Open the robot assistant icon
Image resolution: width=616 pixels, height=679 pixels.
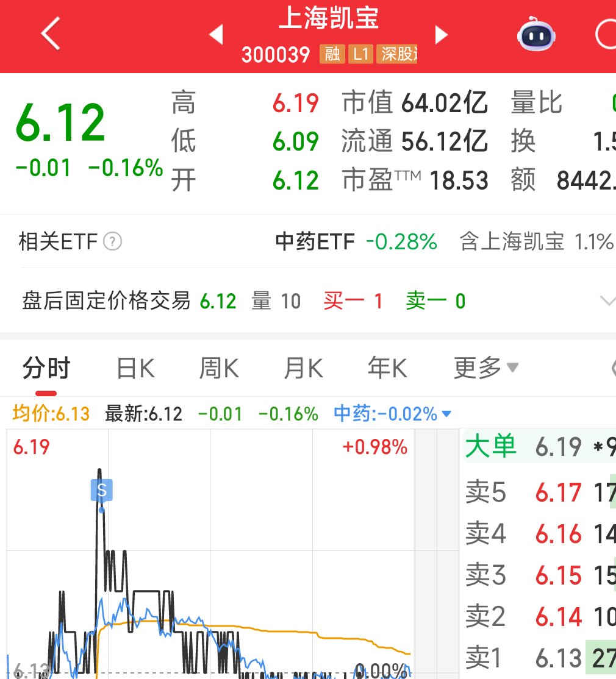pos(536,34)
